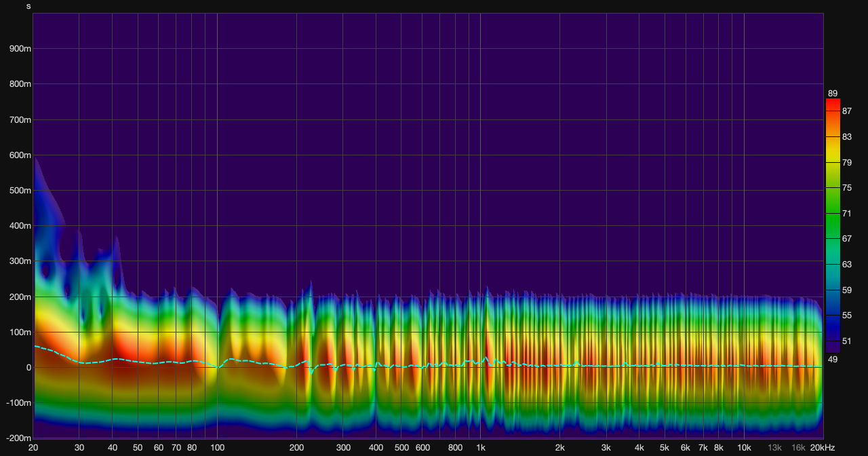Click the 71 mark on color legend
This screenshot has height=456, width=868.
tap(846, 213)
